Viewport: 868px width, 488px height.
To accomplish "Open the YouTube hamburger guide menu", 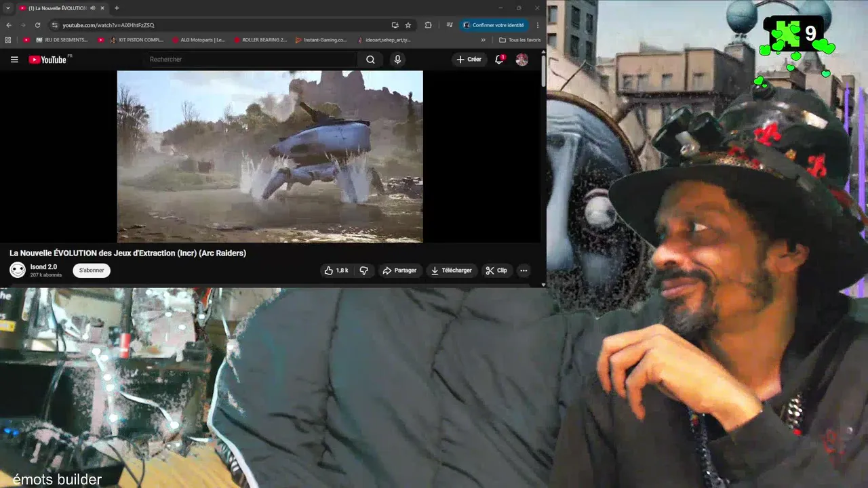I will 14,60.
